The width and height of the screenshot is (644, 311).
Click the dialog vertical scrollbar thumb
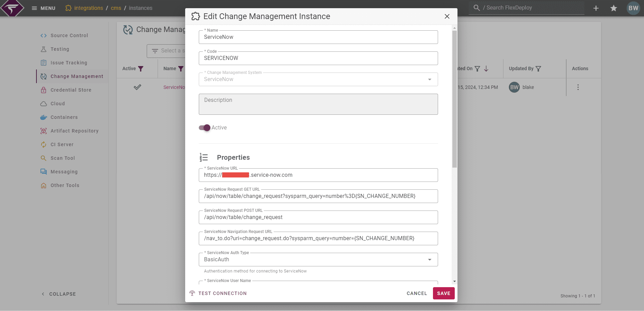(454, 99)
